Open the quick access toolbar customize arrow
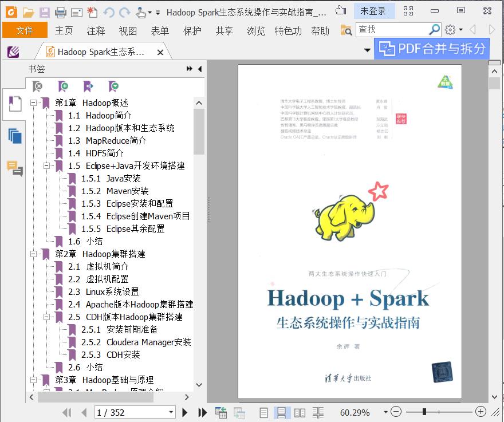The width and height of the screenshot is (504, 422). tap(158, 13)
